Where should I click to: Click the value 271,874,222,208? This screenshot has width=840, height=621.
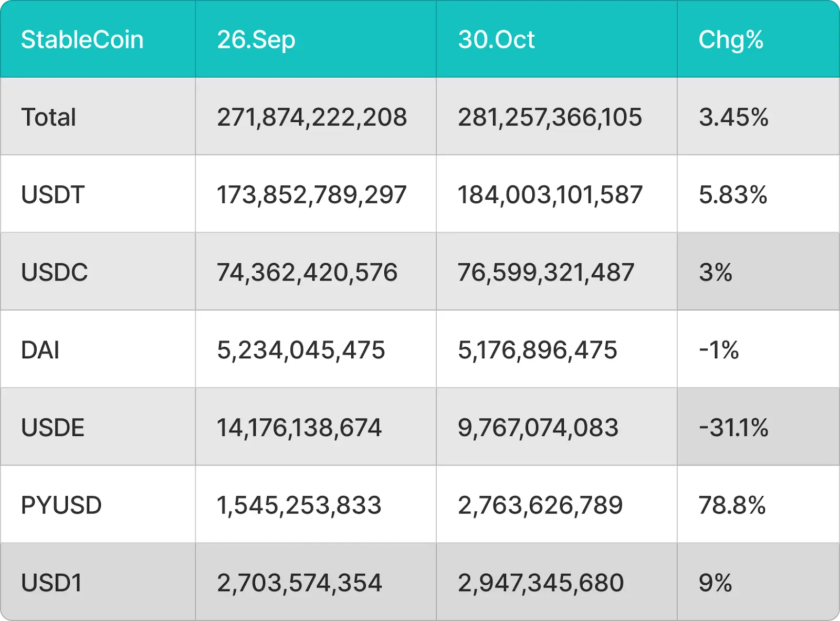312,117
